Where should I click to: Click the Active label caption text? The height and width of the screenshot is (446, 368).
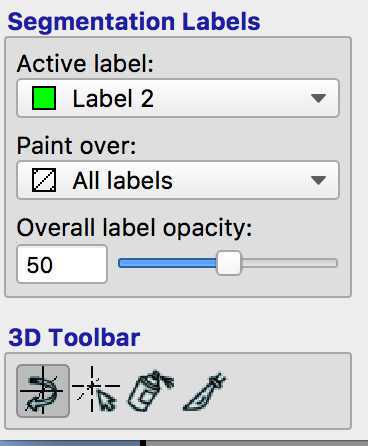tap(85, 63)
